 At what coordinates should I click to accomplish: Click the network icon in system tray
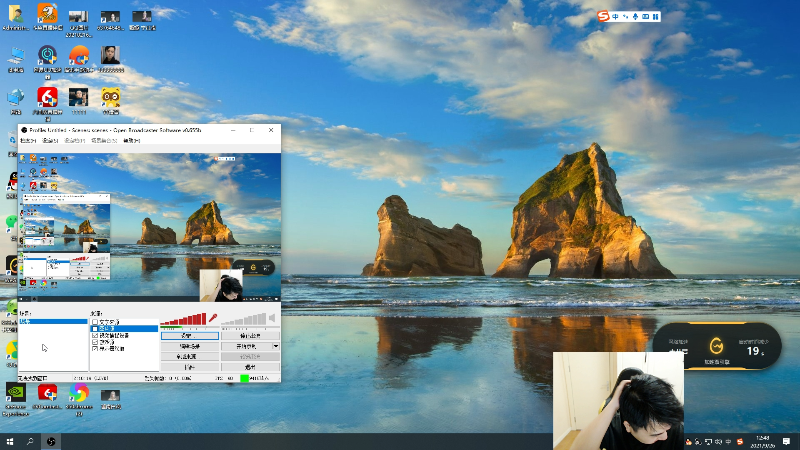(x=708, y=441)
